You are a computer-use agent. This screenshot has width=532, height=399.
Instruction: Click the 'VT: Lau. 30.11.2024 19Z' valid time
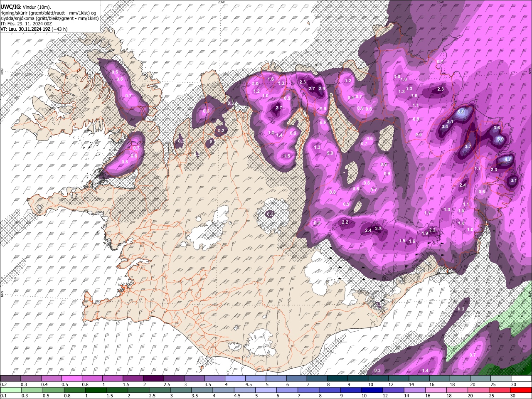click(25, 29)
